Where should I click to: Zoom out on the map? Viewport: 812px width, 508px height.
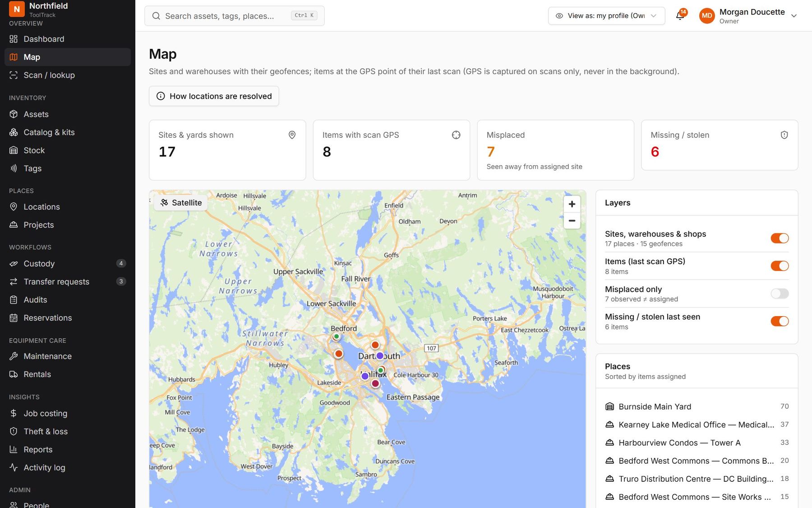[x=572, y=221]
